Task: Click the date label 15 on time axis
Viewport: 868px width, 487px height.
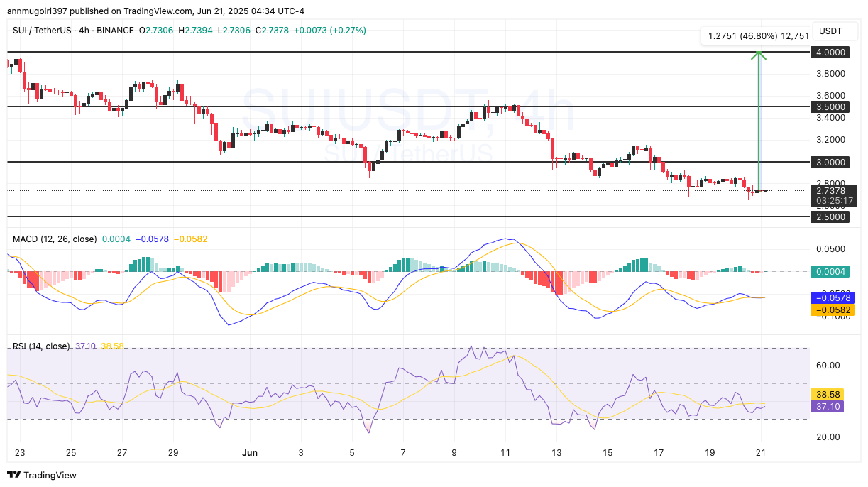Action: (x=608, y=452)
